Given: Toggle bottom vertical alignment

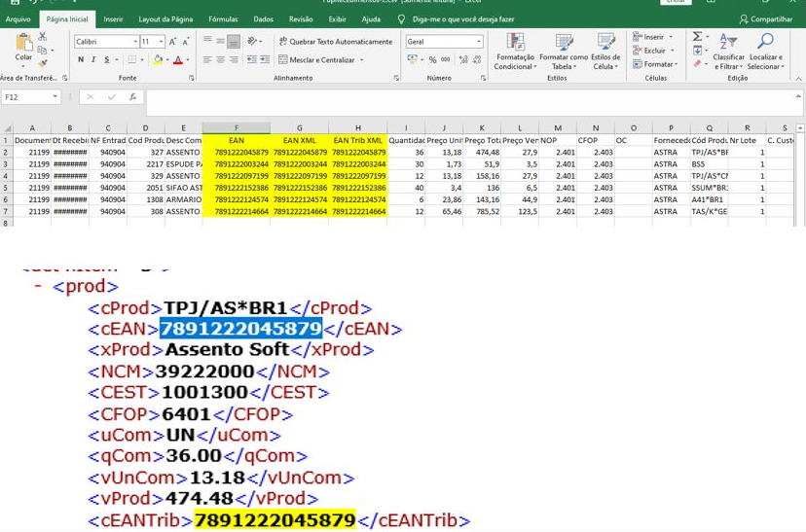Looking at the screenshot, I should (x=234, y=41).
